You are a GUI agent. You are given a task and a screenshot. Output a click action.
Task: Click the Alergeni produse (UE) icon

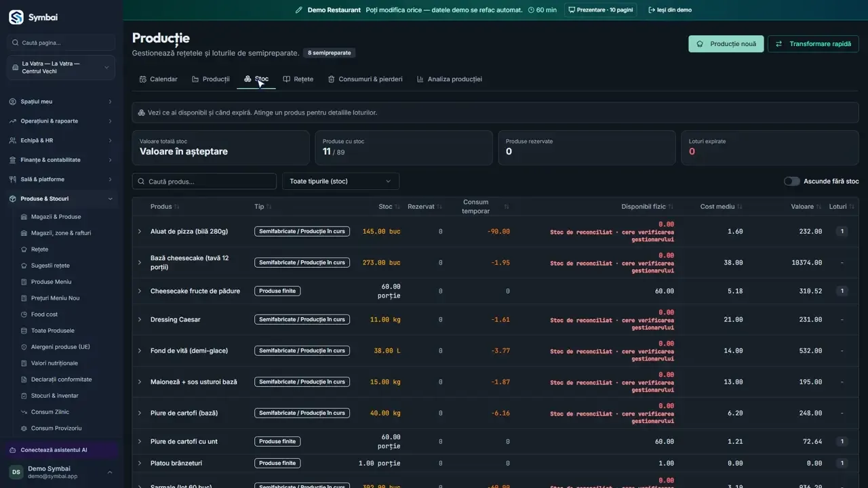tap(24, 347)
